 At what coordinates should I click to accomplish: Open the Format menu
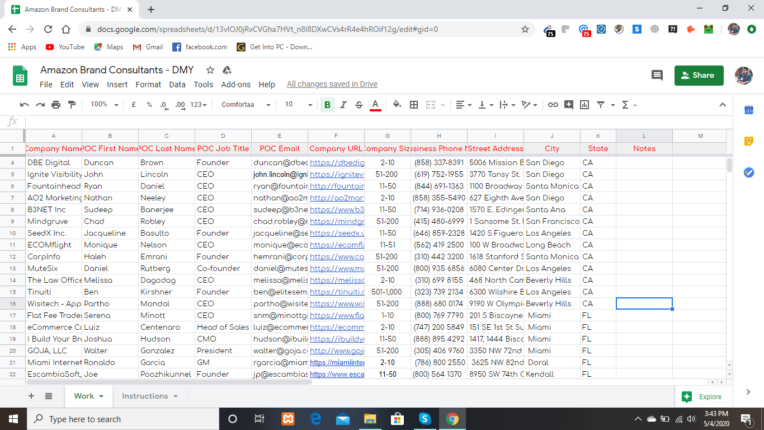(148, 84)
